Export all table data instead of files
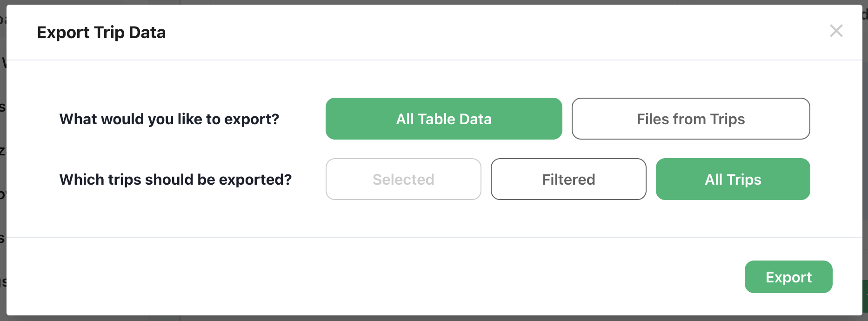The image size is (868, 321). (443, 119)
